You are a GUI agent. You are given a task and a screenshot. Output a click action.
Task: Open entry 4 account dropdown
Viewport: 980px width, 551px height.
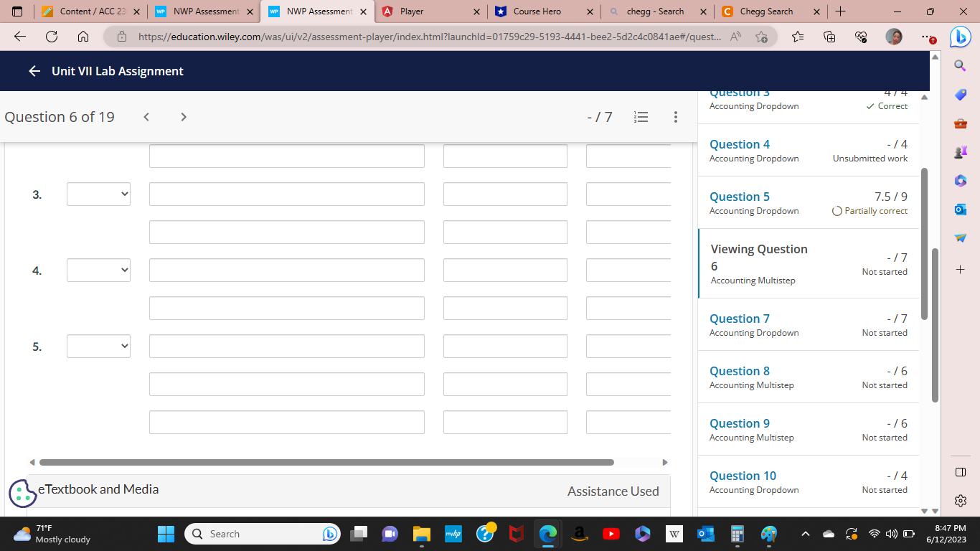(98, 270)
